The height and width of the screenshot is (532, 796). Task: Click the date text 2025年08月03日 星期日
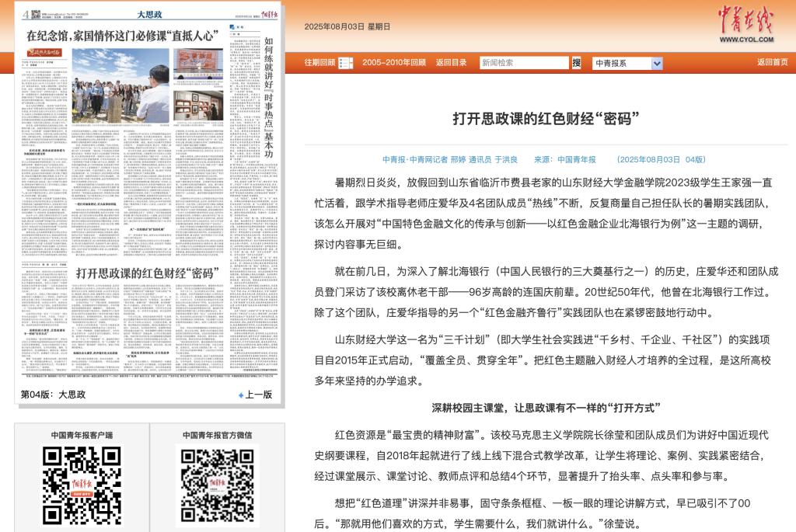click(347, 27)
